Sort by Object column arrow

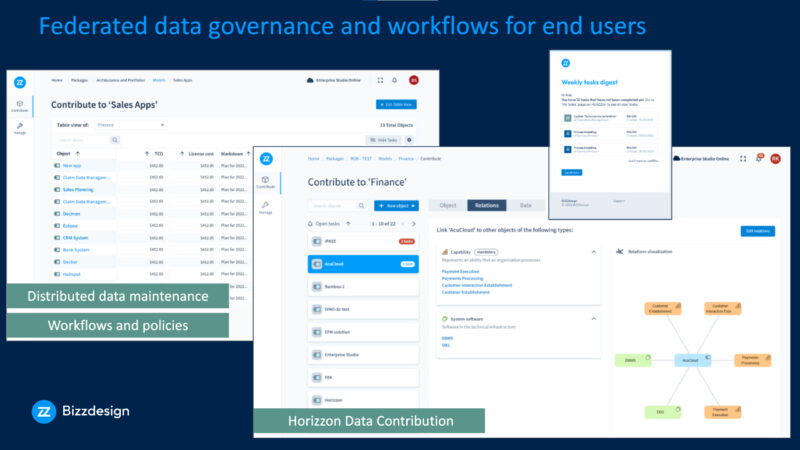click(78, 154)
